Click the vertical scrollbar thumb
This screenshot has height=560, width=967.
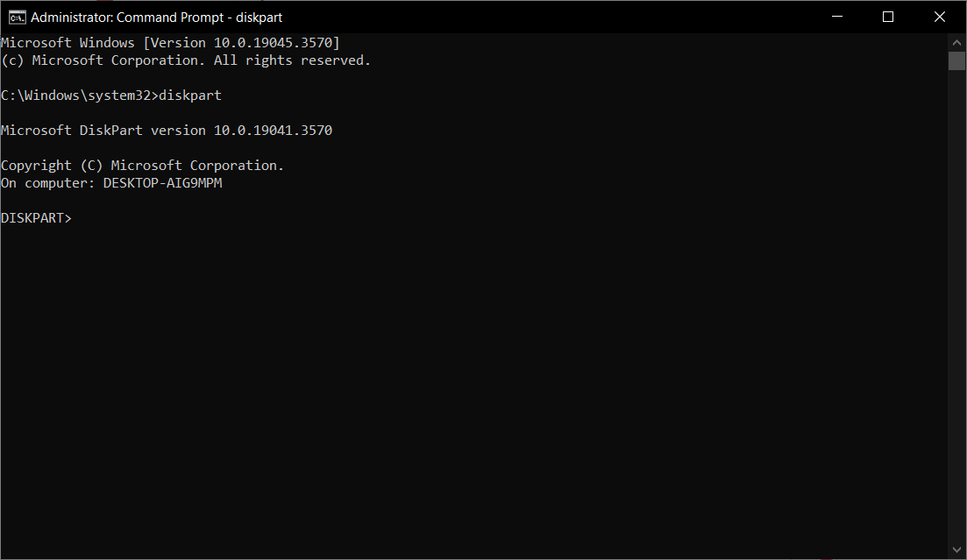coord(956,61)
